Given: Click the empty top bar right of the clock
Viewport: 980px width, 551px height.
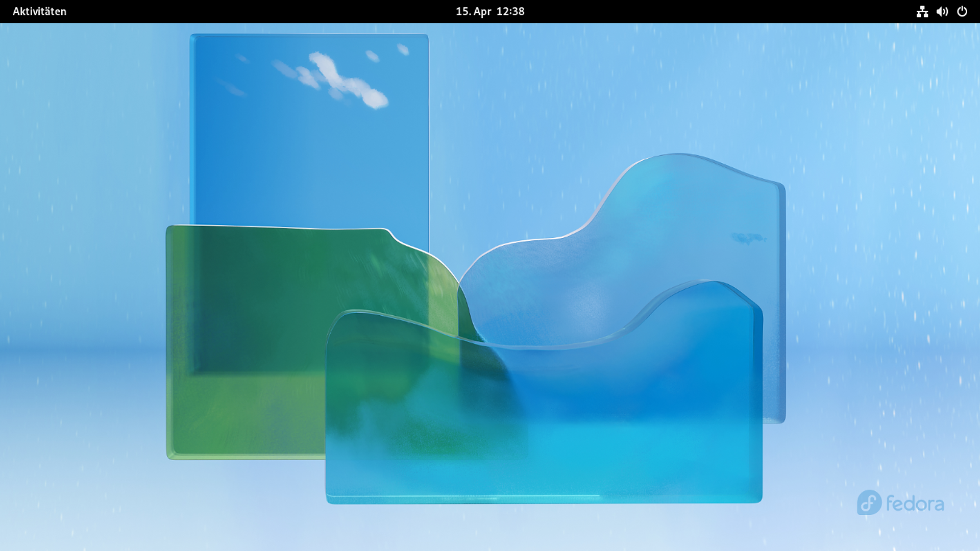Looking at the screenshot, I should [x=715, y=11].
